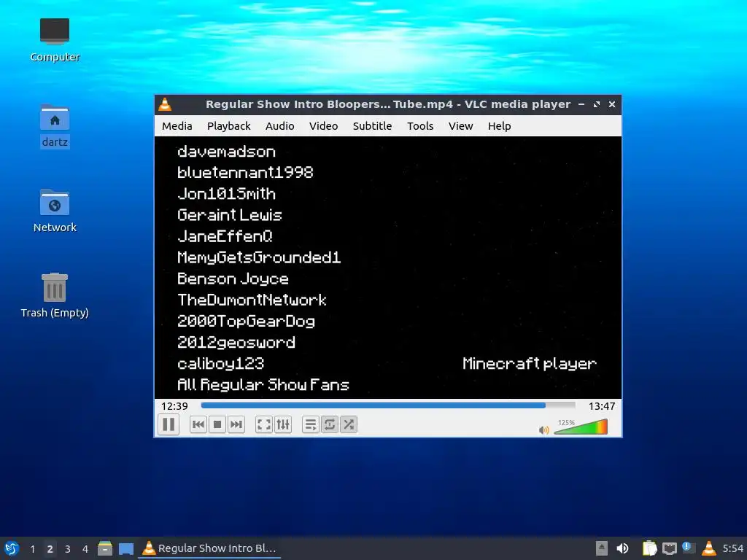Open the Video menu
The image size is (747, 560).
coord(323,126)
